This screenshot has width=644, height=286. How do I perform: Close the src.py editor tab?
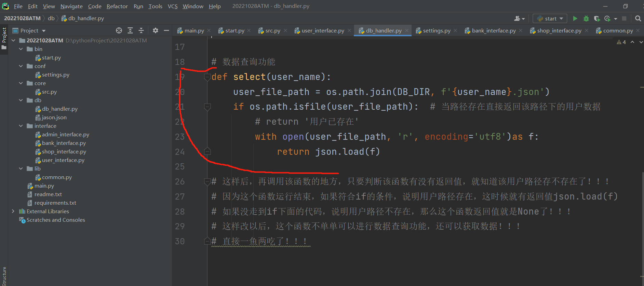tap(285, 30)
